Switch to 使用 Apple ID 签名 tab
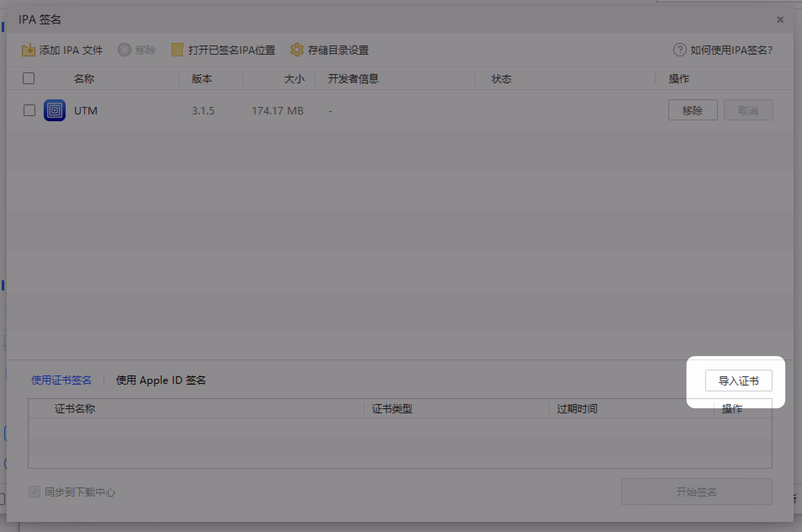Viewport: 802px width, 532px height. [x=161, y=380]
